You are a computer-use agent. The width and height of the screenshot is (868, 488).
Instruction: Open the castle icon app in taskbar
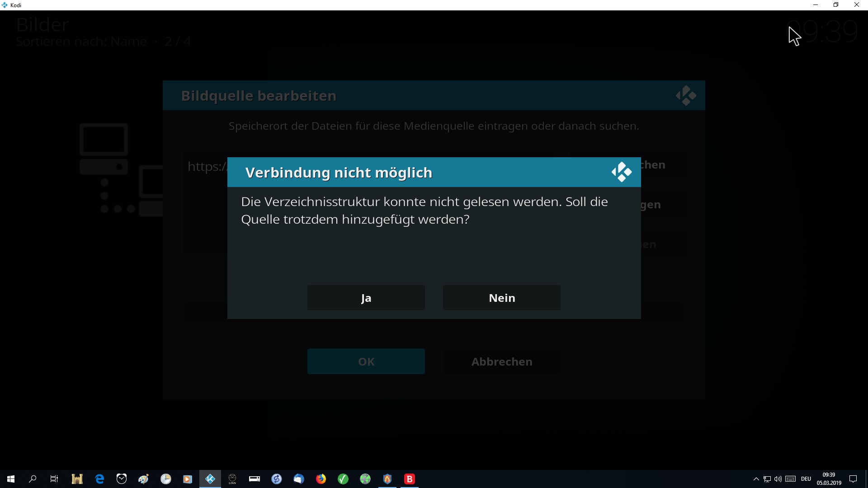(x=77, y=479)
